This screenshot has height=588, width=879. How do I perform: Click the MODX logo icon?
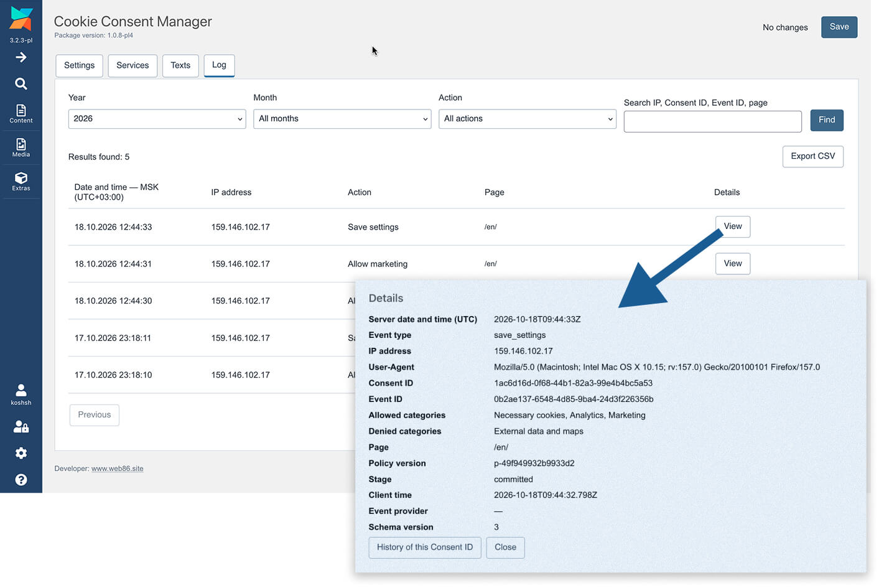[x=21, y=19]
